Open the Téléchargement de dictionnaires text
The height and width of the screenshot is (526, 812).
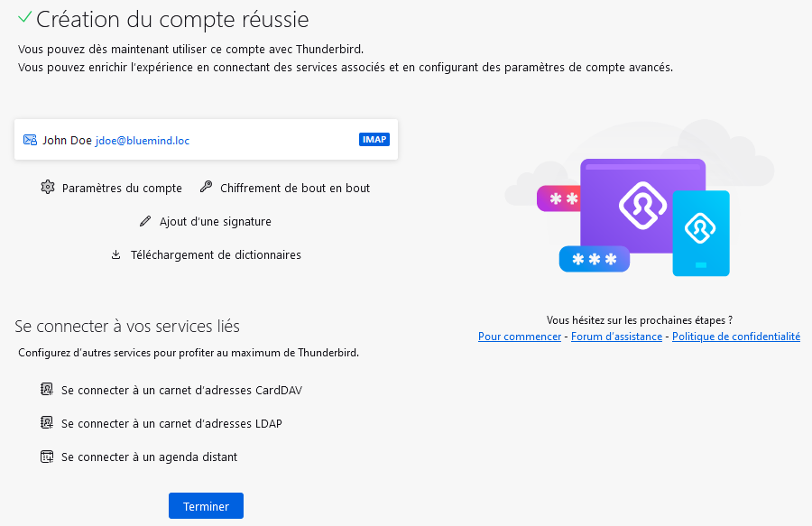point(216,254)
